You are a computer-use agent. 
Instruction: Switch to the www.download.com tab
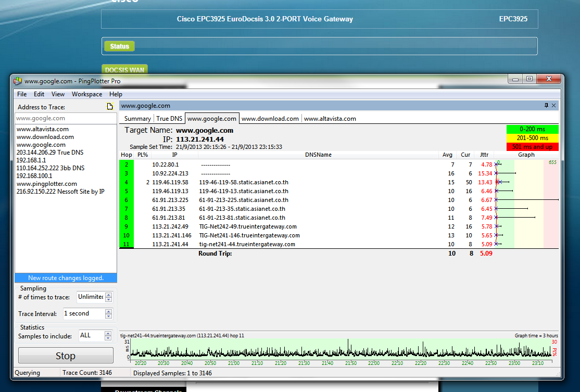pos(270,118)
